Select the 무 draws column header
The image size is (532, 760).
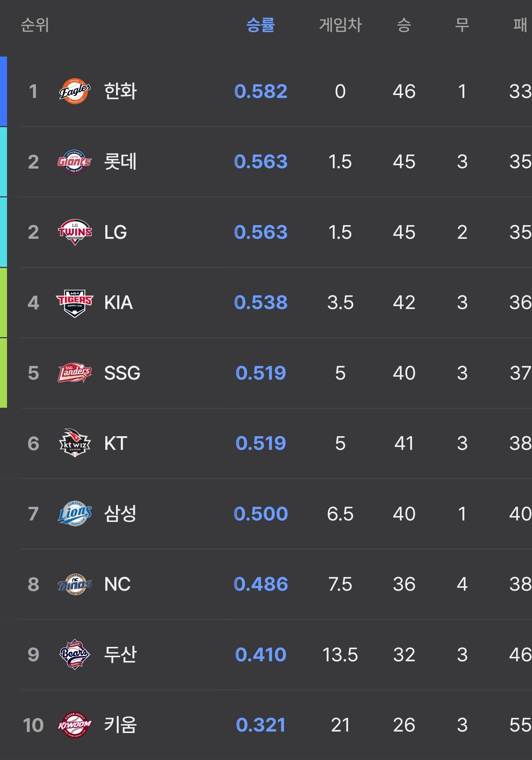point(462,25)
